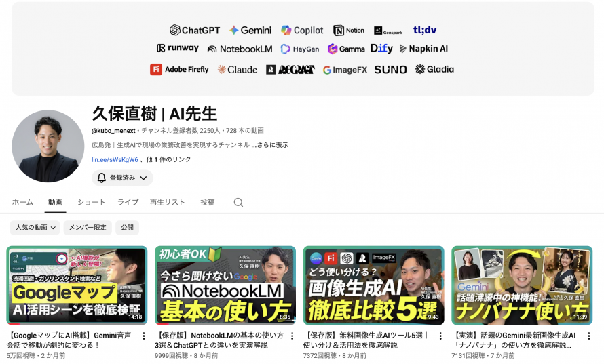Viewport: 604px width, 364px height.
Task: Open options menu for Googleマップ video
Action: pos(144,336)
